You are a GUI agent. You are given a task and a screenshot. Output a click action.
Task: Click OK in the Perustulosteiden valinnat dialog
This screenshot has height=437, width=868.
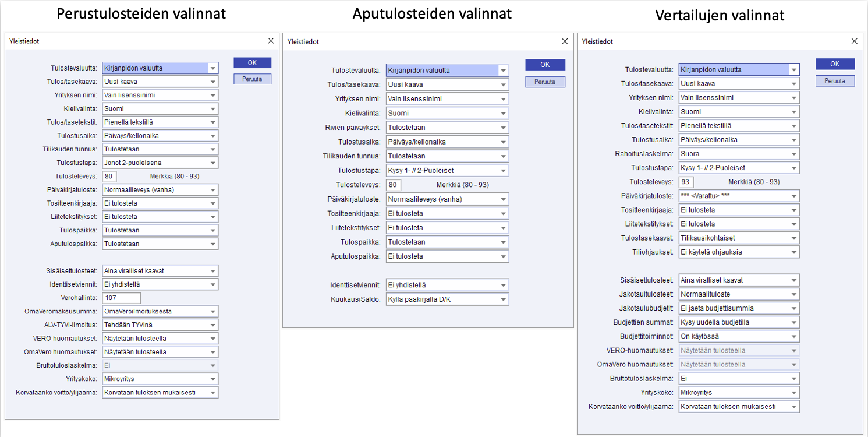click(x=252, y=63)
